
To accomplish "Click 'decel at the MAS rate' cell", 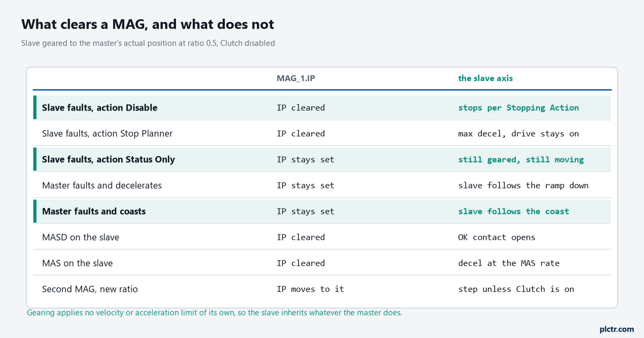I will click(509, 263).
